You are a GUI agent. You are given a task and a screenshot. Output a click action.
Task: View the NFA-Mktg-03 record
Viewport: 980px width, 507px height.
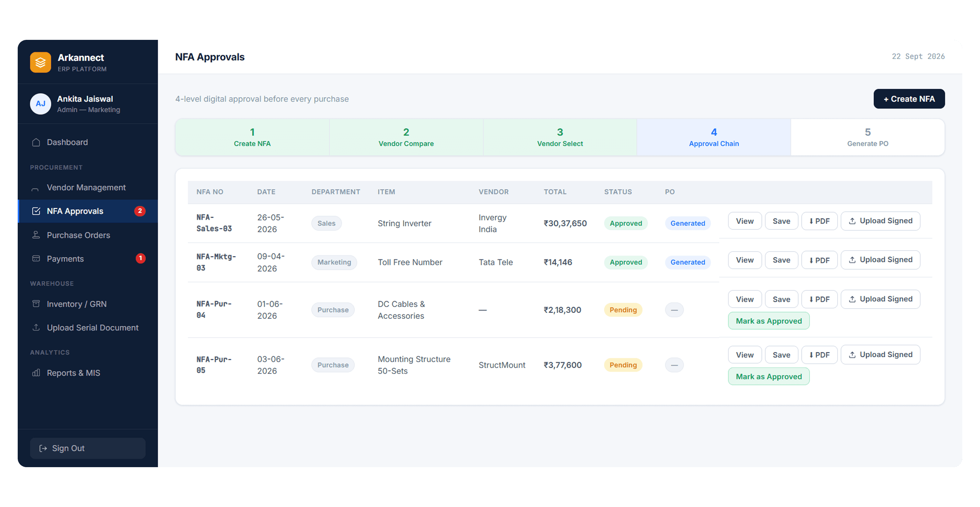745,260
